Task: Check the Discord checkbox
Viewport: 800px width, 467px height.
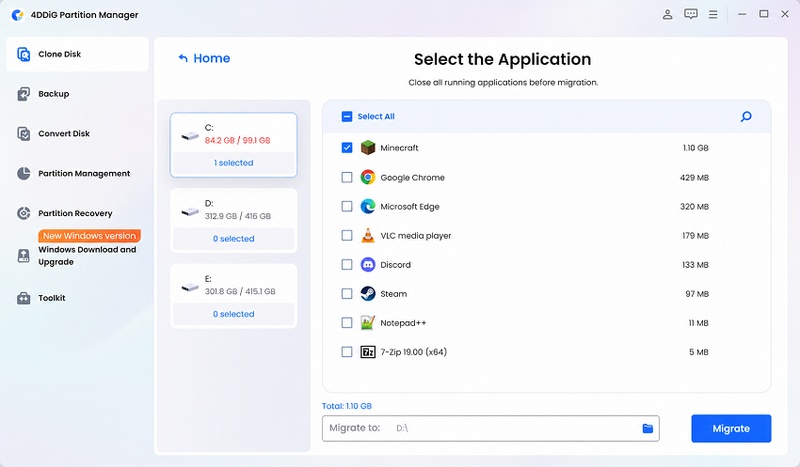Action: [x=347, y=265]
